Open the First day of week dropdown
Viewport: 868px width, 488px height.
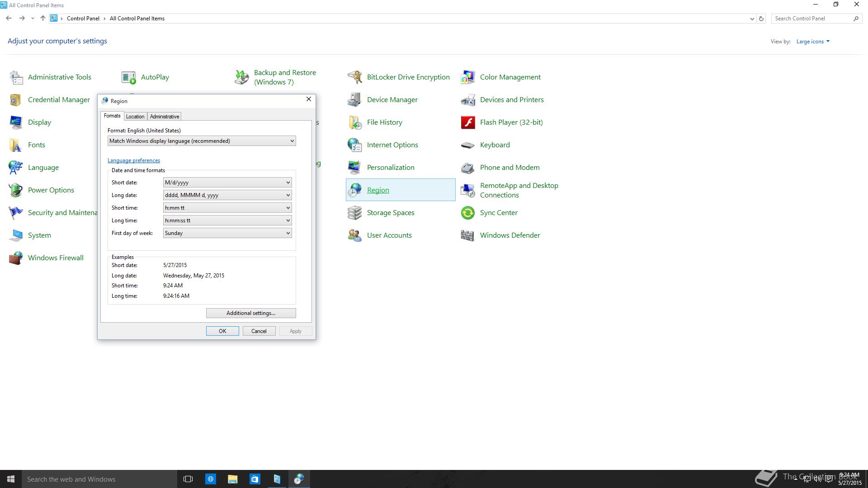click(227, 233)
